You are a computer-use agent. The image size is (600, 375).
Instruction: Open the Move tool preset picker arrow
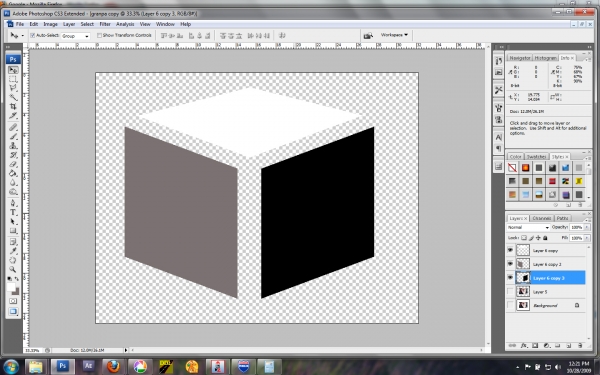click(22, 36)
